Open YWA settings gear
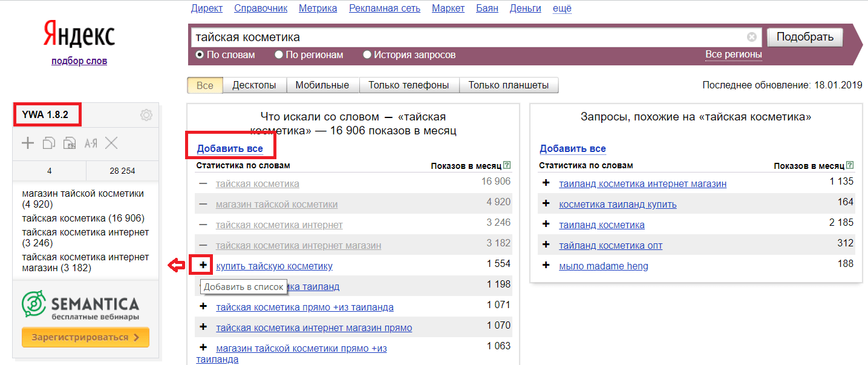 click(x=146, y=115)
